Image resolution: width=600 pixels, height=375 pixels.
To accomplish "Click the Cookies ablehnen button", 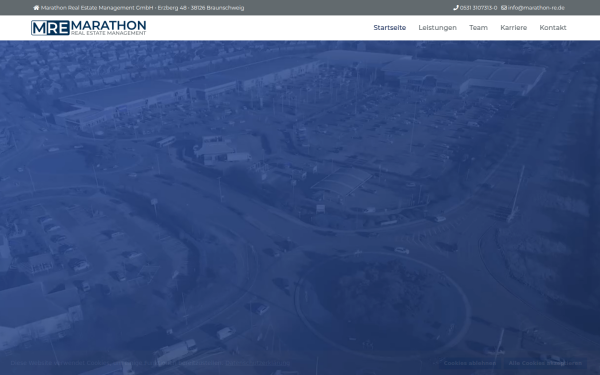I will pos(470,363).
